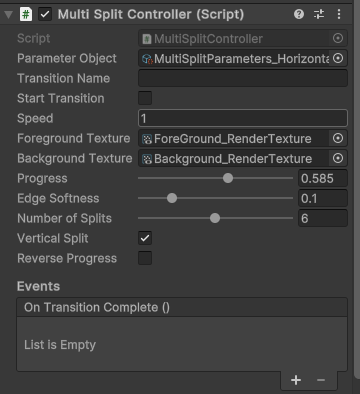Click the Number of Splits slider handle
The width and height of the screenshot is (360, 394).
point(215,218)
